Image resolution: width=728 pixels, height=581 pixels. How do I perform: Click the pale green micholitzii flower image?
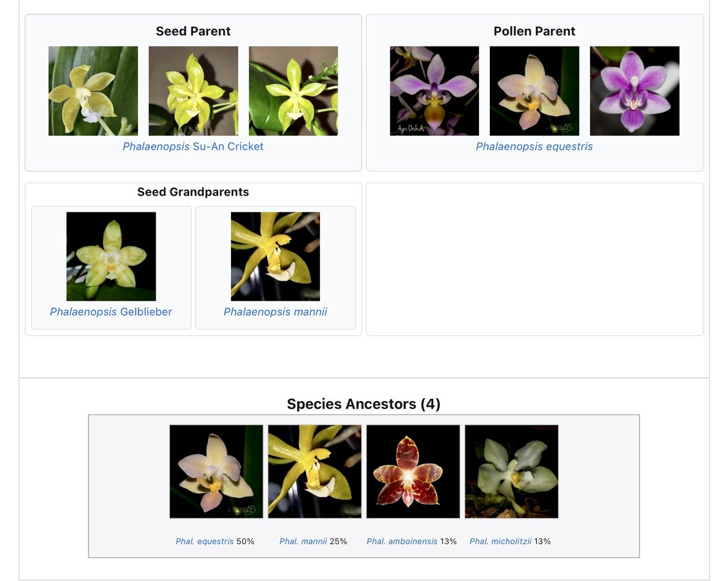(512, 471)
